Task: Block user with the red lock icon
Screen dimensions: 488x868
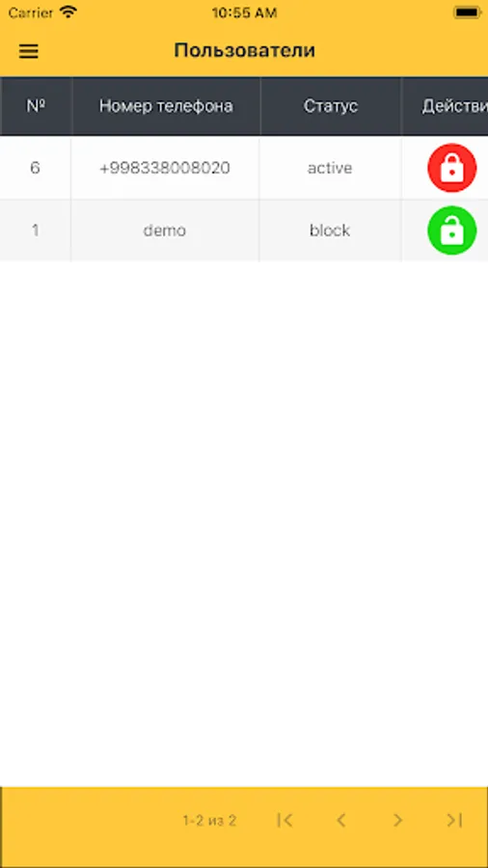Action: [452, 168]
